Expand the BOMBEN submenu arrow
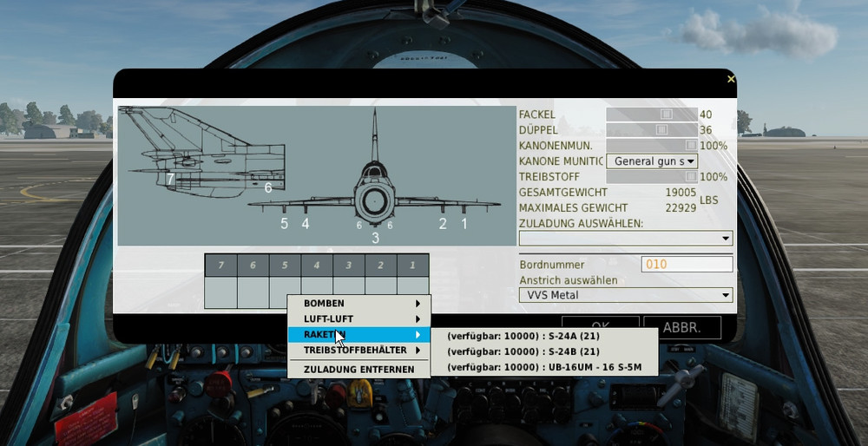 tap(418, 303)
